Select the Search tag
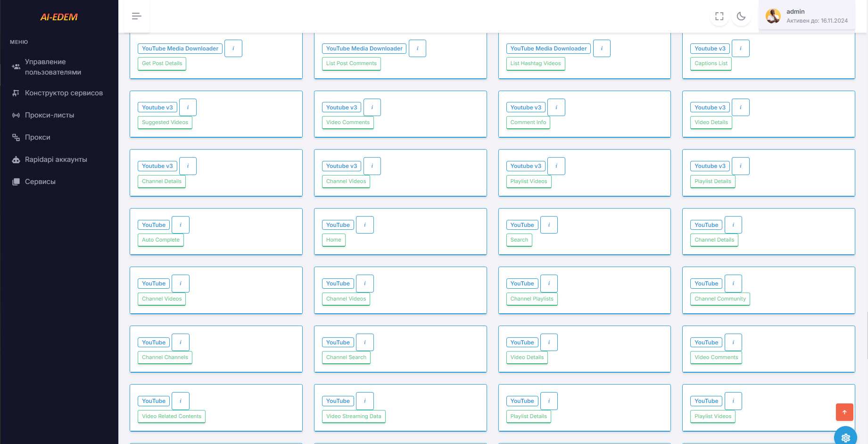The height and width of the screenshot is (444, 868). 519,240
